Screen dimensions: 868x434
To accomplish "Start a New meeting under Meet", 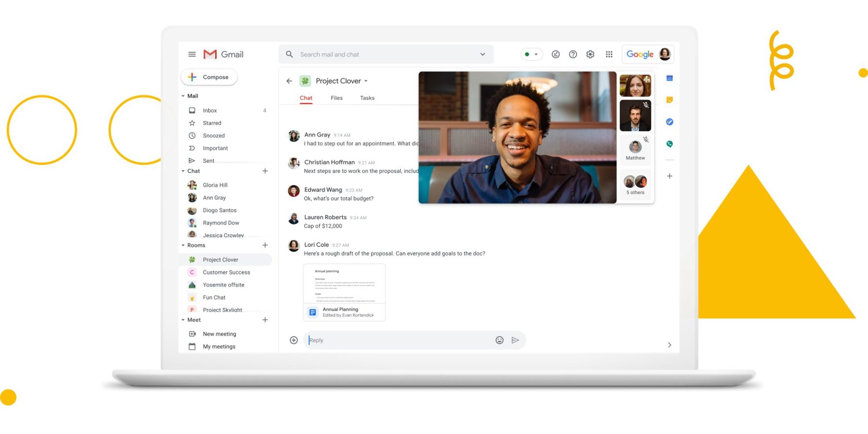I will point(219,334).
